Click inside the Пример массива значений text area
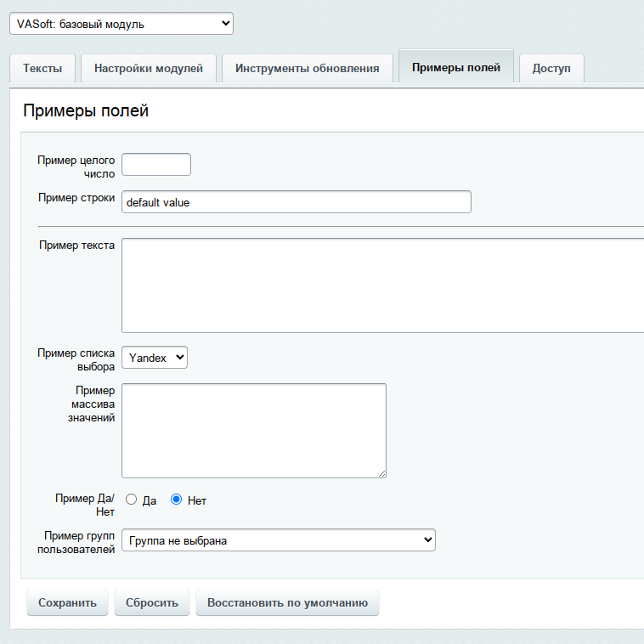This screenshot has width=644, height=644. coord(253,430)
